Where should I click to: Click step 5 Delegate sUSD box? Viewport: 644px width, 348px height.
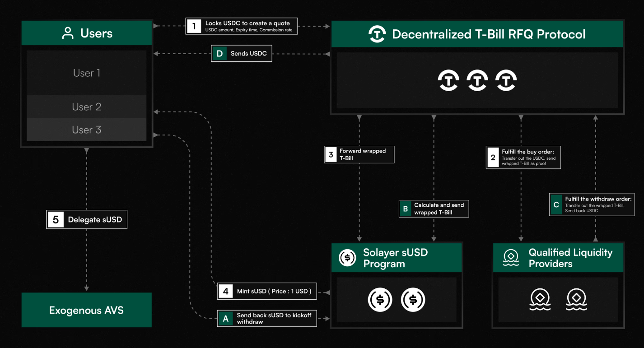86,219
